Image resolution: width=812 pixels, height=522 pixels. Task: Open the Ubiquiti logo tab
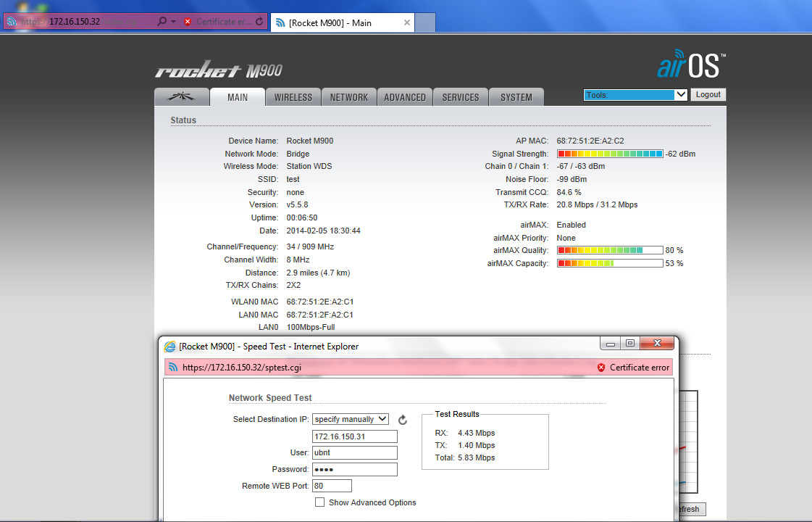click(x=182, y=97)
